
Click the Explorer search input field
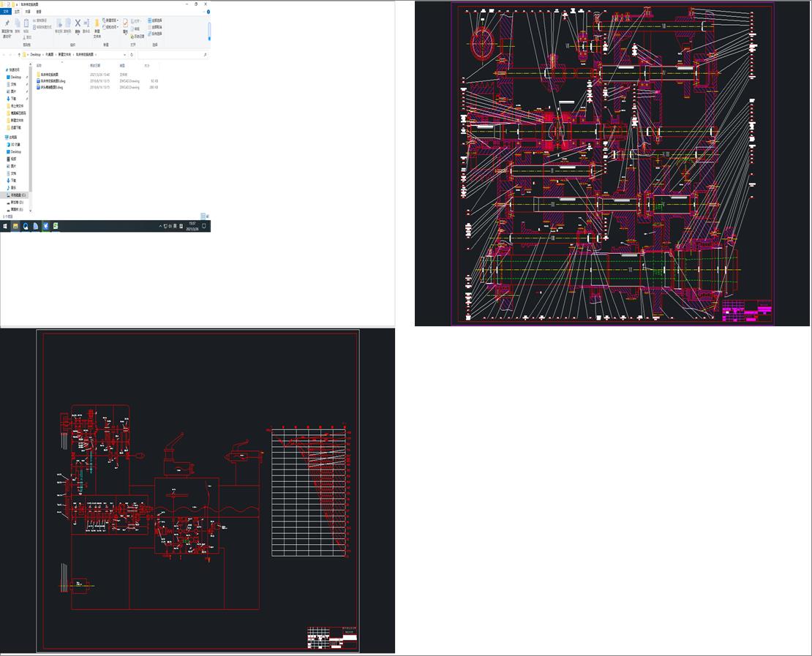click(x=171, y=55)
